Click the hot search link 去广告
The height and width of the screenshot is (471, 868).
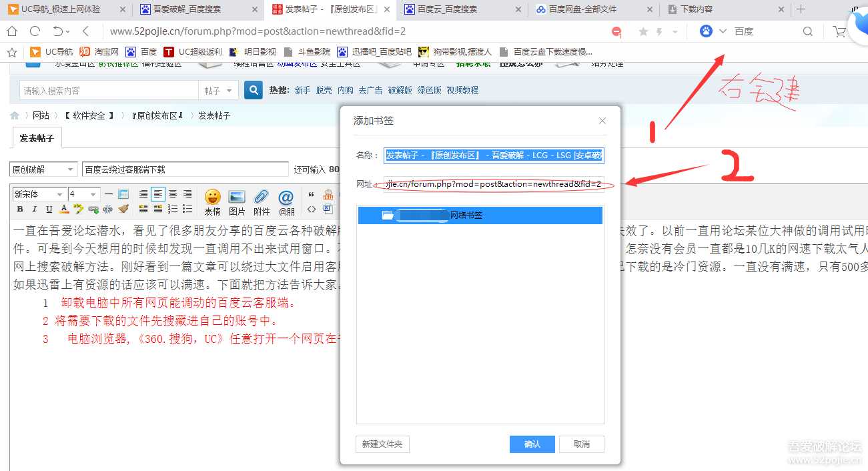pyautogui.click(x=370, y=90)
